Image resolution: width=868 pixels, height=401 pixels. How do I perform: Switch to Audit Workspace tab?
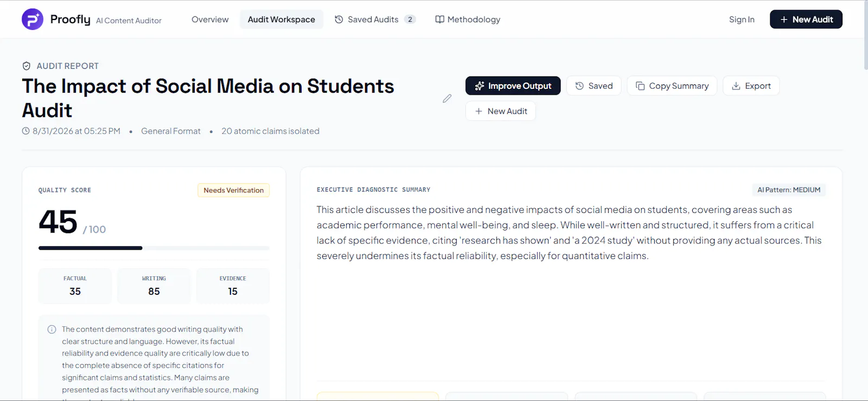[282, 20]
